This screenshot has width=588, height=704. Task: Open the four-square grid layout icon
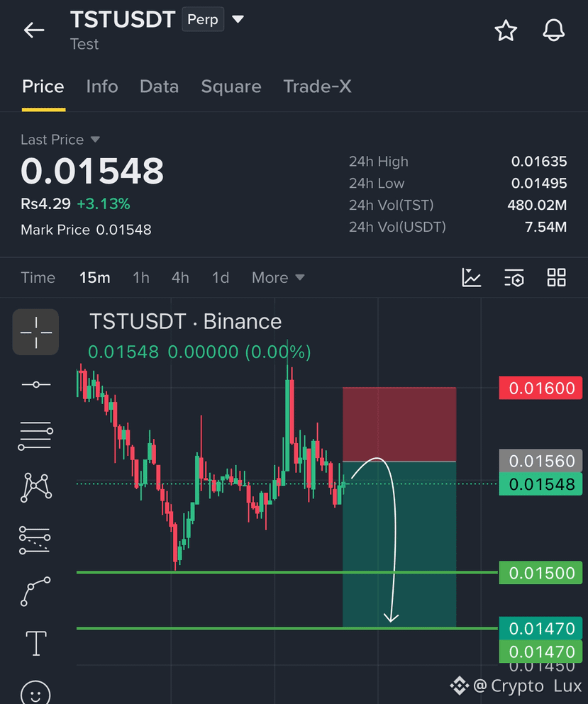tap(557, 277)
